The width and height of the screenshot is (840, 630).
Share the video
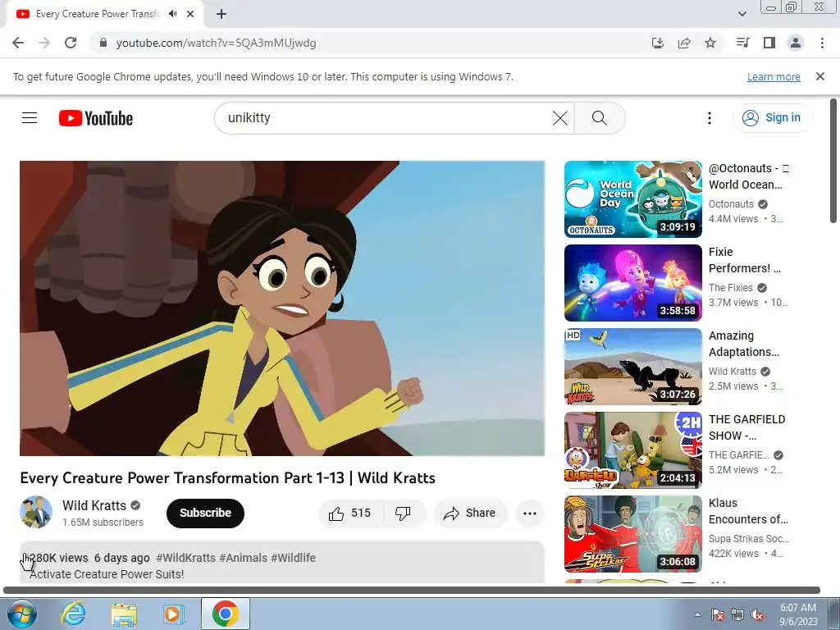[469, 514]
